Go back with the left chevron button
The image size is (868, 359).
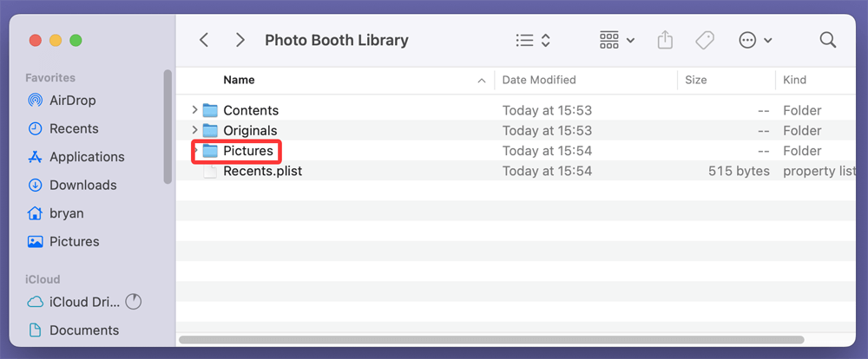click(204, 40)
